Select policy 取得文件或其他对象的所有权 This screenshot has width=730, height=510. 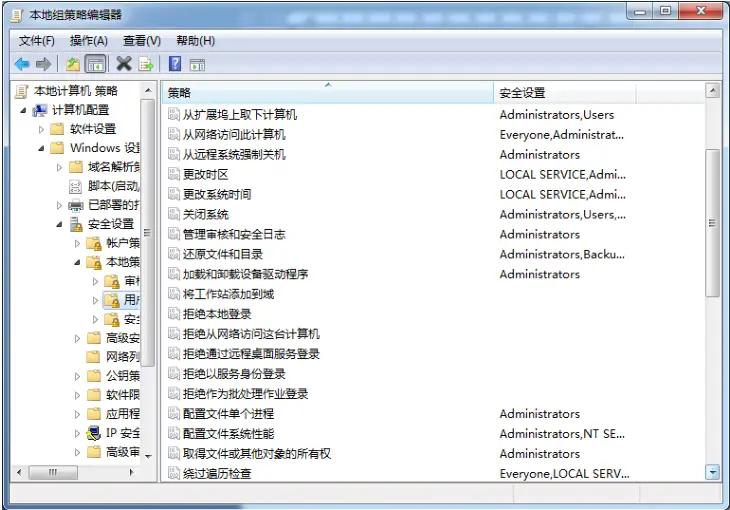pyautogui.click(x=257, y=454)
